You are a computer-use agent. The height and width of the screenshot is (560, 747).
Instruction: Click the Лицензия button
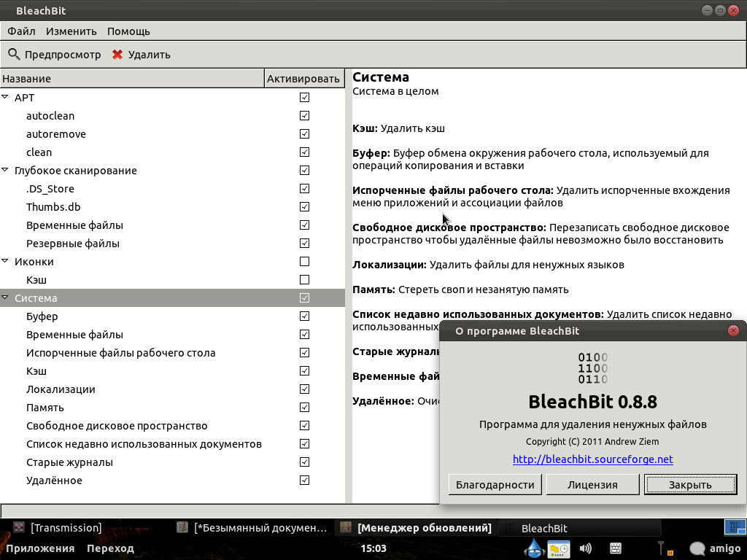pyautogui.click(x=592, y=485)
